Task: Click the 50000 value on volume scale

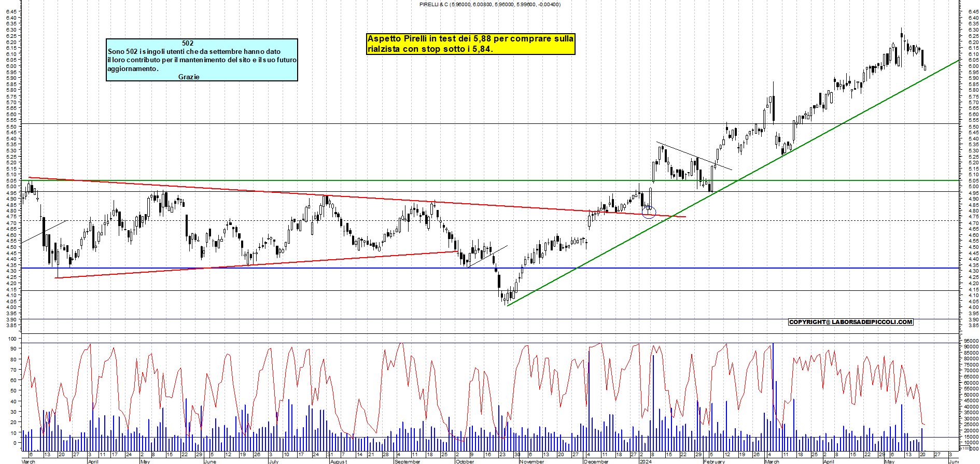Action: 971,395
